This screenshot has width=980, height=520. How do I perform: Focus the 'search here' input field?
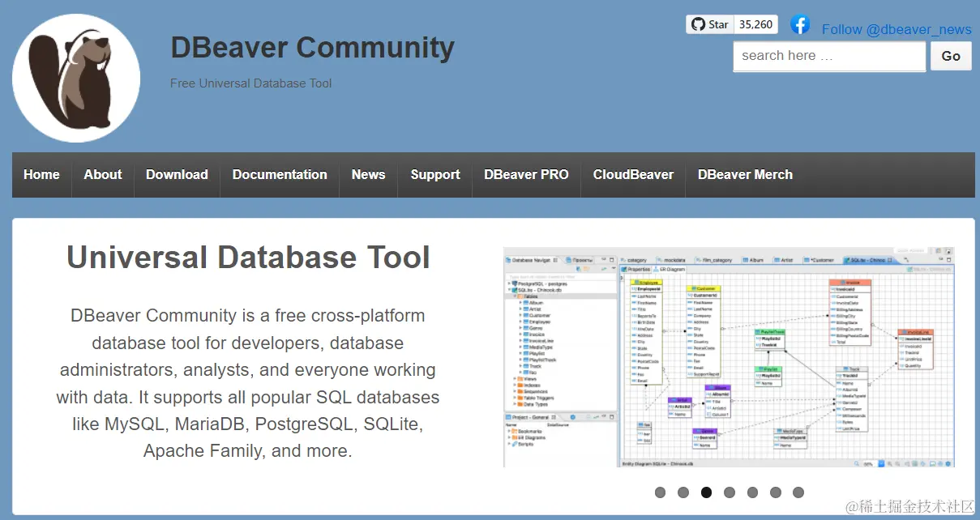point(829,56)
